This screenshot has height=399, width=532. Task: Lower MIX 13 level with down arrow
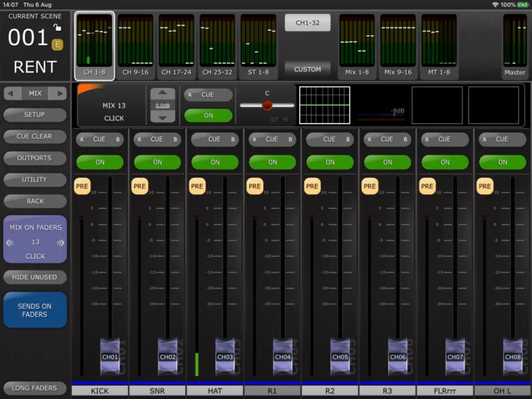pos(162,118)
